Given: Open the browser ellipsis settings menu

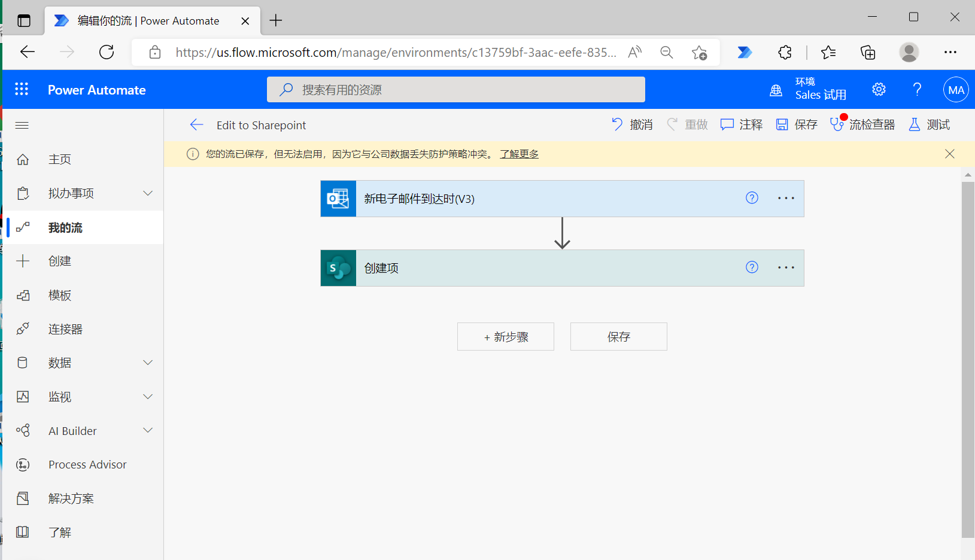Looking at the screenshot, I should point(950,52).
